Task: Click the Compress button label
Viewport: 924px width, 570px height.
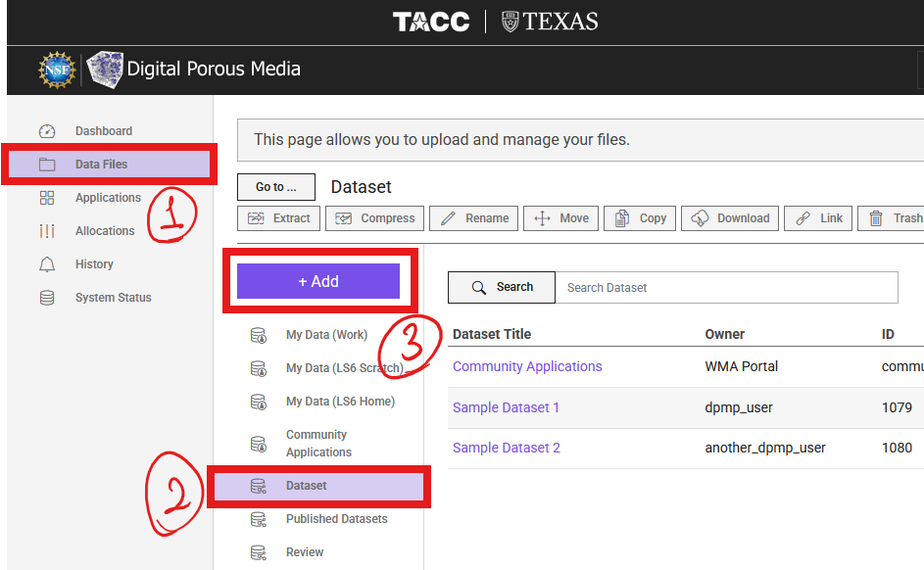Action: (x=388, y=217)
